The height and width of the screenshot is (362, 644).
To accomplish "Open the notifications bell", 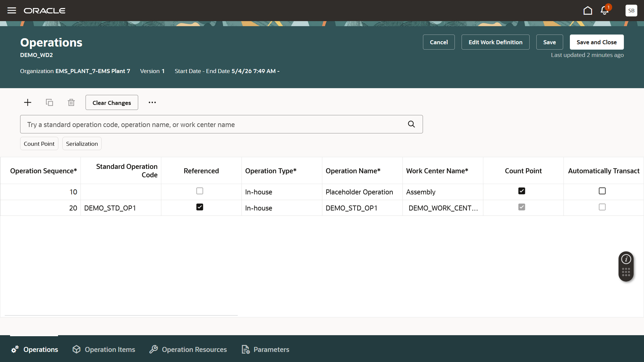I will (605, 10).
